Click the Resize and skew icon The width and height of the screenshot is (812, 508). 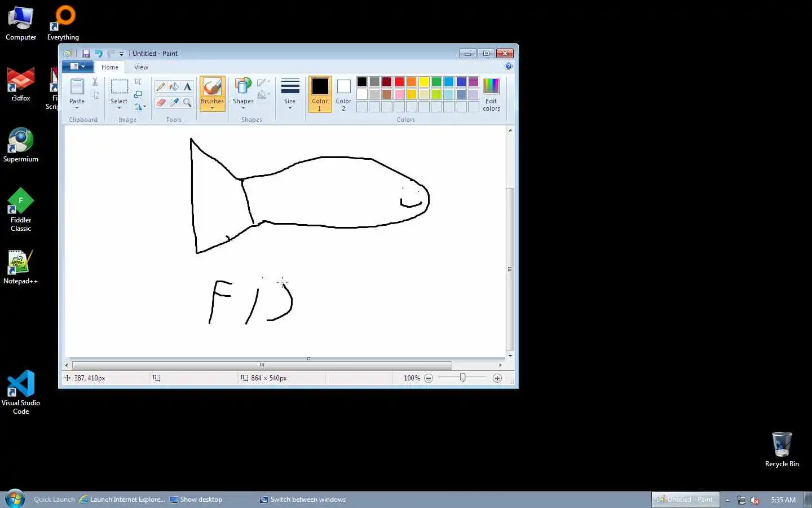click(138, 94)
